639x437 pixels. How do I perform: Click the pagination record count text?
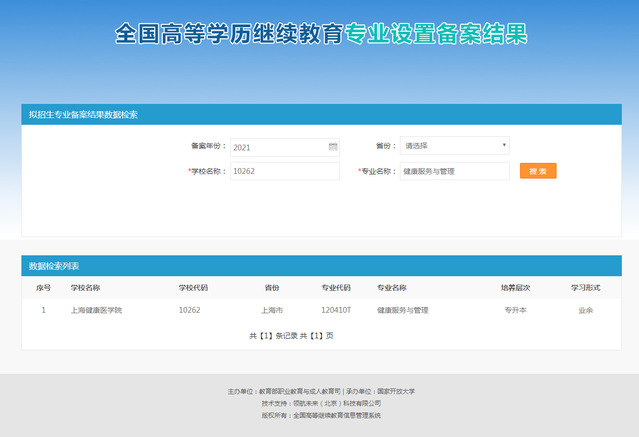(291, 335)
